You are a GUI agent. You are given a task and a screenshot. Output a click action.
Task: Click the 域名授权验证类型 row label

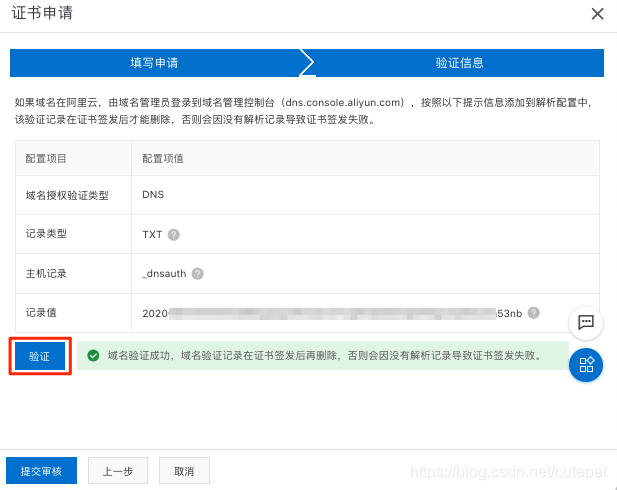click(x=67, y=195)
